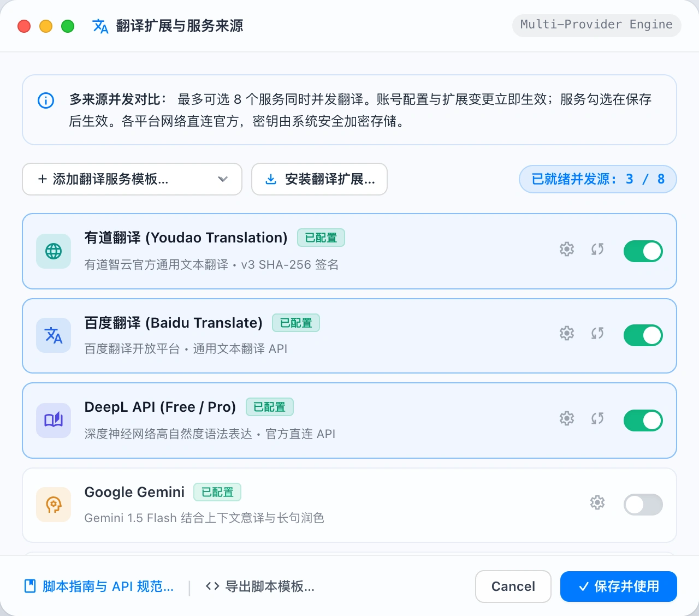Click the Multi-Provider Engine label

pyautogui.click(x=597, y=25)
